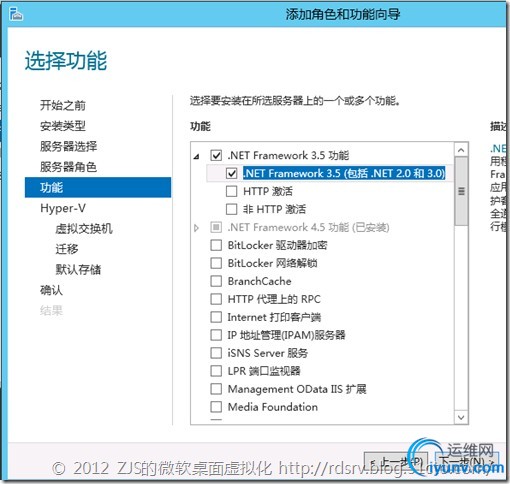Select the Media Foundation row text
The height and width of the screenshot is (484, 510).
[x=272, y=407]
